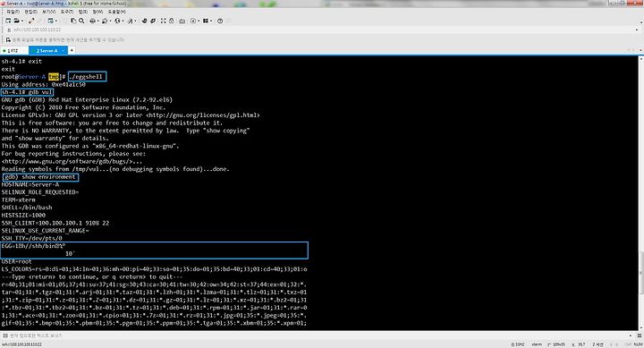Click the Encoding globe icon
Image resolution: width=644 pixels, height=348 pixels.
point(117,21)
